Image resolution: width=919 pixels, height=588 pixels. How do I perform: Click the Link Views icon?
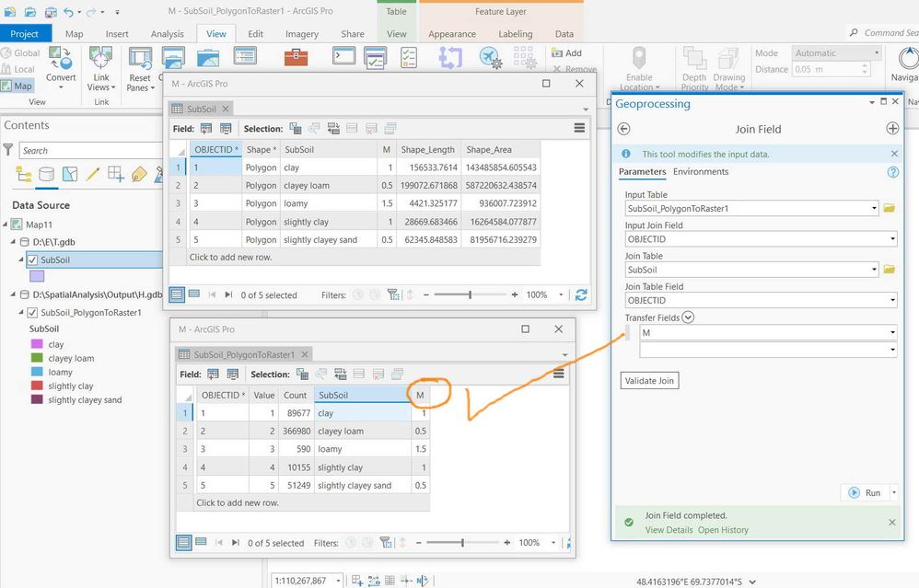click(100, 59)
